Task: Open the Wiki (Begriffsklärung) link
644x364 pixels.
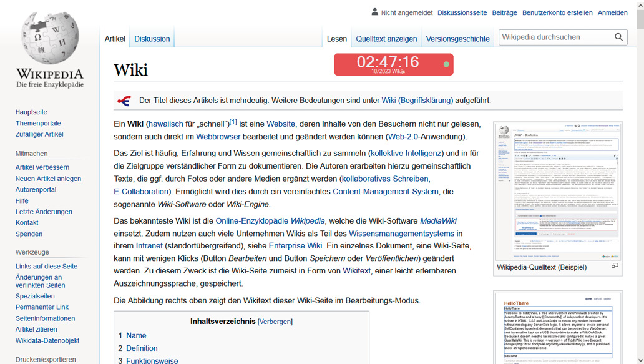Action: point(417,101)
